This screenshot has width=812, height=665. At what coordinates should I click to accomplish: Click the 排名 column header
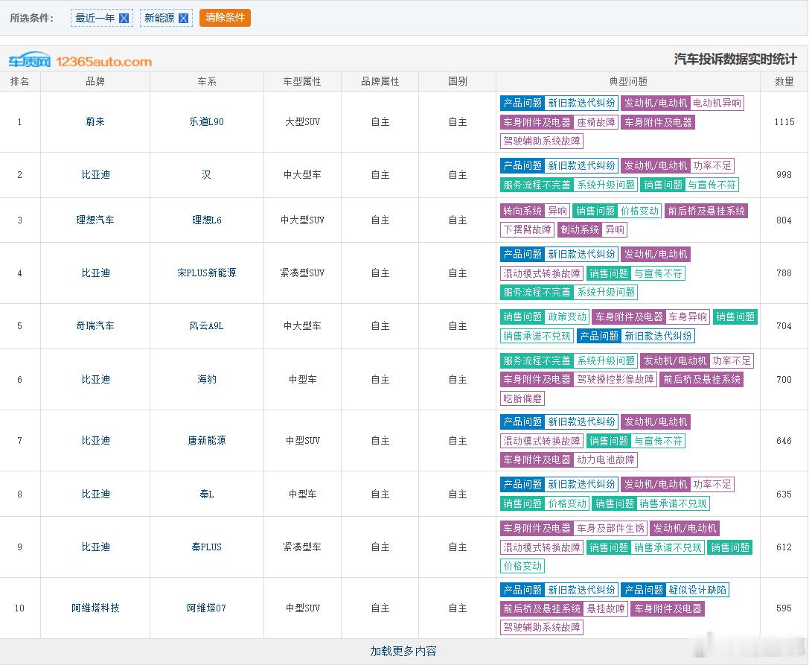pyautogui.click(x=19, y=81)
